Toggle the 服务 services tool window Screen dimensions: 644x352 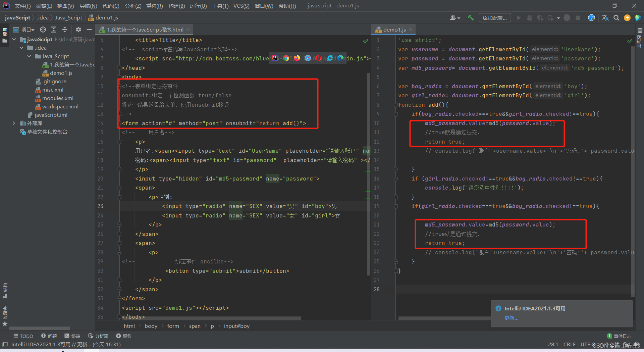[x=123, y=336]
